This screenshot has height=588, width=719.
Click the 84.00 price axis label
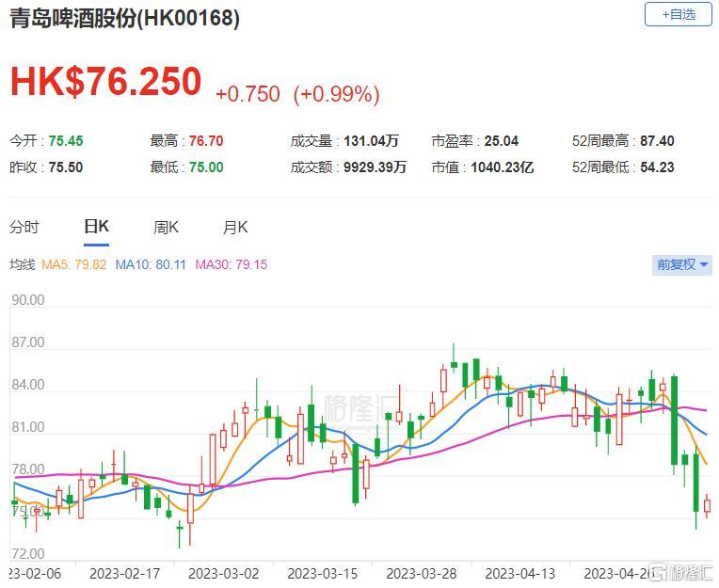(28, 385)
